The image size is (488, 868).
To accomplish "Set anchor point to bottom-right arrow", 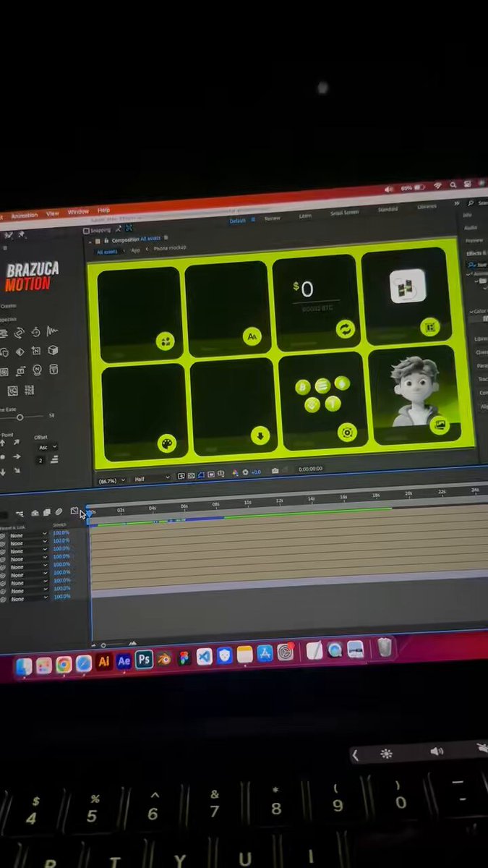I will [17, 470].
